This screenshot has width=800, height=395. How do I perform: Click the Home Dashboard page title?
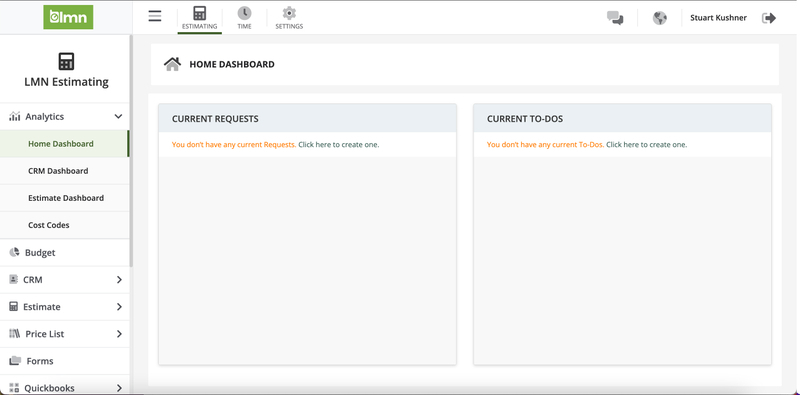click(x=232, y=64)
